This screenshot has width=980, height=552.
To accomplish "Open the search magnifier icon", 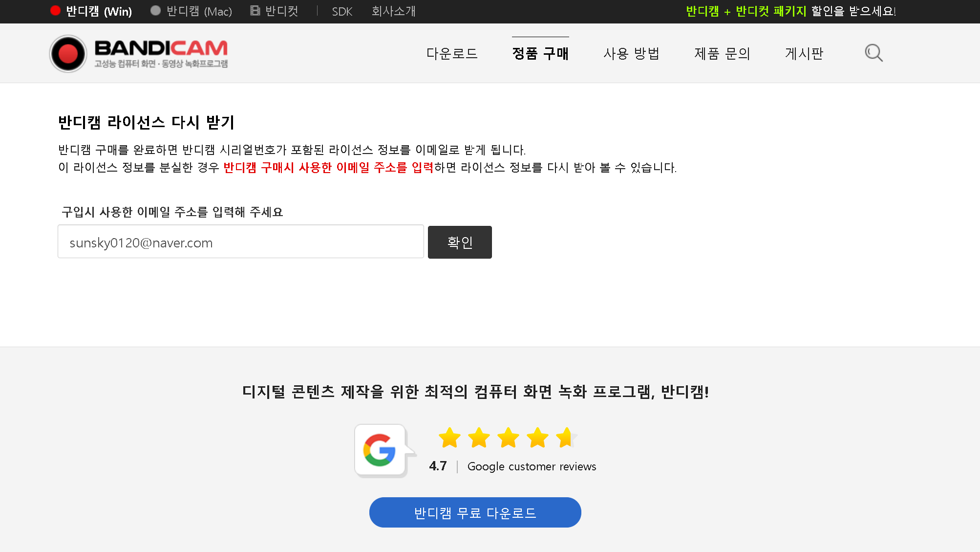I will click(x=873, y=53).
